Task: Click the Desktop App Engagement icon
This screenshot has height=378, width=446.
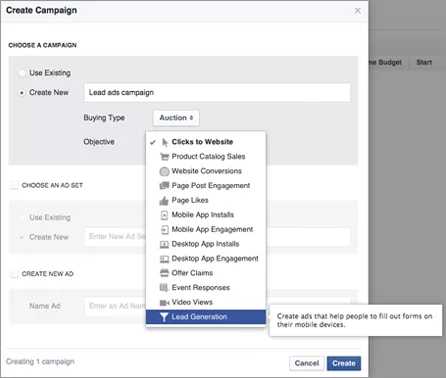Action: point(164,259)
